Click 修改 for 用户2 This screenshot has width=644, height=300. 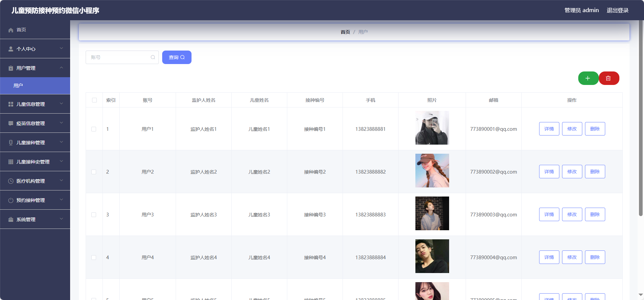coord(572,172)
